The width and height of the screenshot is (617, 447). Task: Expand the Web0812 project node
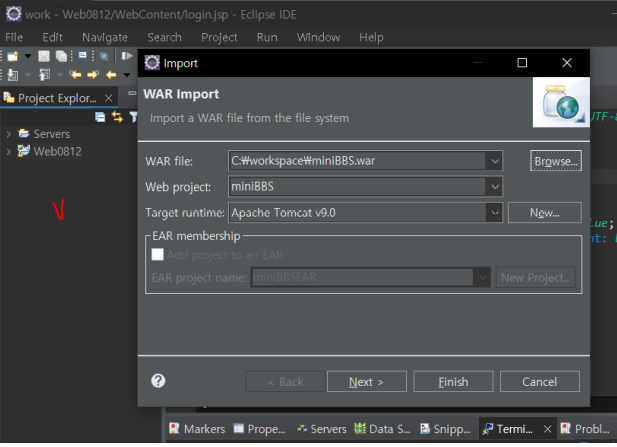point(9,152)
